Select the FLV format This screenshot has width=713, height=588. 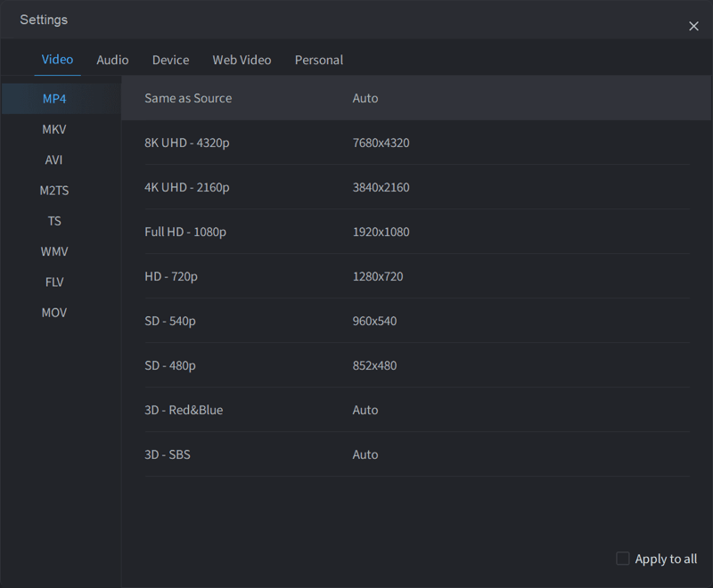coord(54,282)
